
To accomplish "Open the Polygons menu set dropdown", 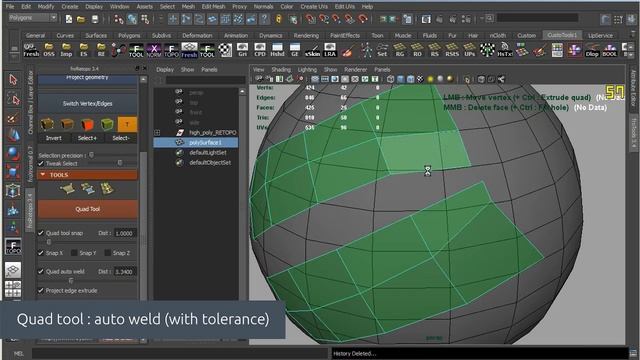I will click(33, 18).
